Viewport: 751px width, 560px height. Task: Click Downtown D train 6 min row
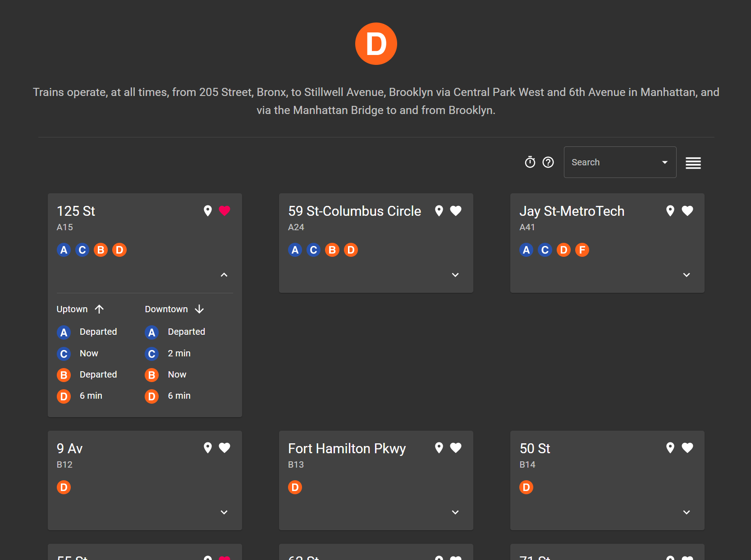point(168,396)
